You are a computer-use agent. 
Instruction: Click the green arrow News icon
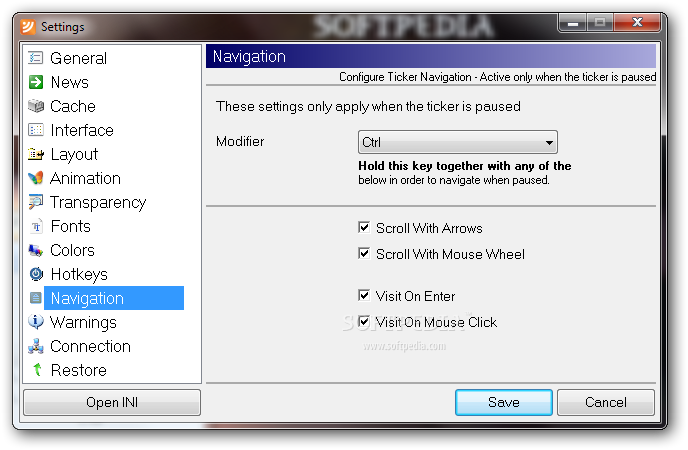click(x=36, y=82)
